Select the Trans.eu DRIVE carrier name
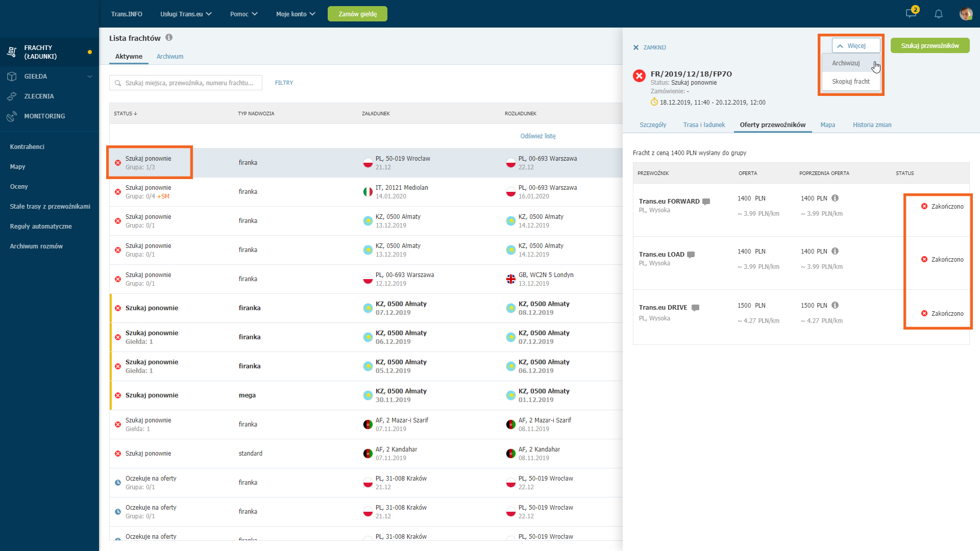The image size is (980, 551). tap(663, 308)
